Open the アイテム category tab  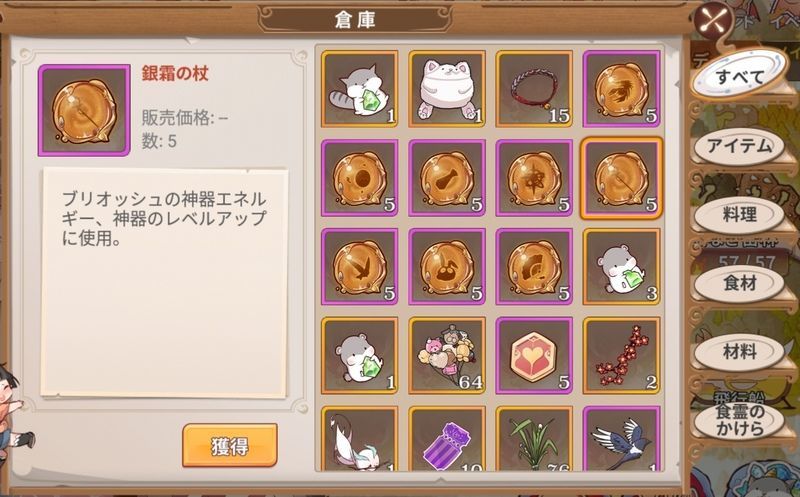point(739,146)
